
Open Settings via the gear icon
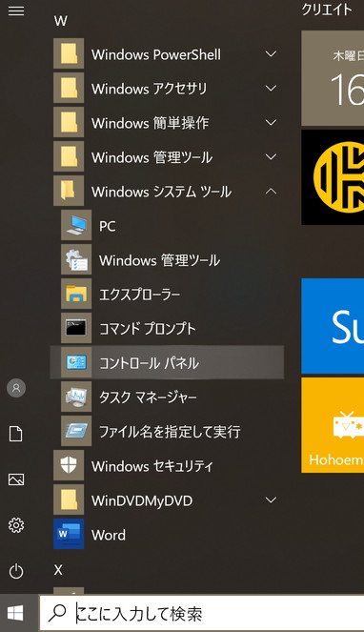pyautogui.click(x=16, y=525)
